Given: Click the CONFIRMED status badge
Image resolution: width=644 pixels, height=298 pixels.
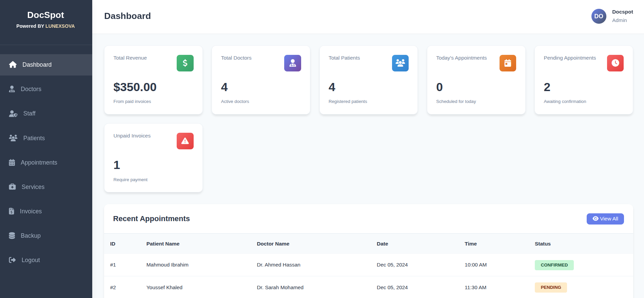Looking at the screenshot, I should 554,265.
